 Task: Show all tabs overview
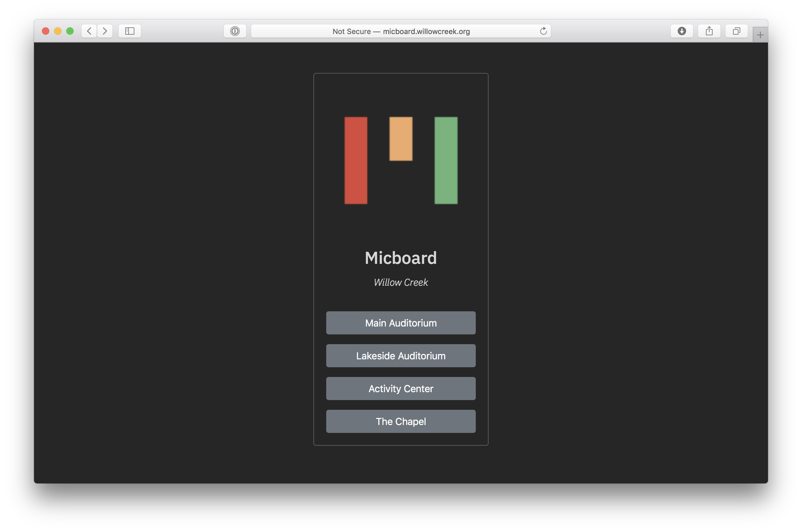coord(737,31)
